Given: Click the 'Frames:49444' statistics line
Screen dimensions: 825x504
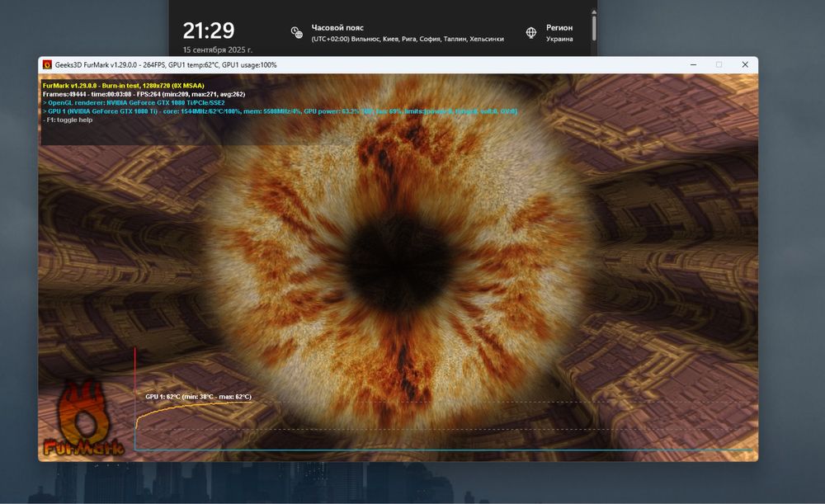Looking at the screenshot, I should tap(144, 94).
